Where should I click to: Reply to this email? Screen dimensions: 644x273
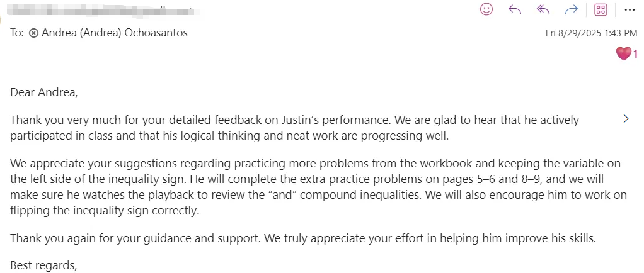(x=515, y=9)
